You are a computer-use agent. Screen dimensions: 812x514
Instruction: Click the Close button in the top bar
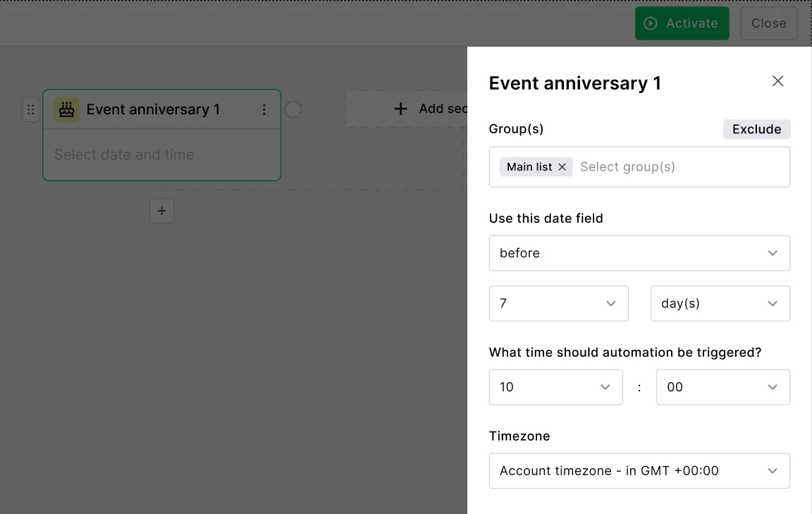[x=768, y=23]
